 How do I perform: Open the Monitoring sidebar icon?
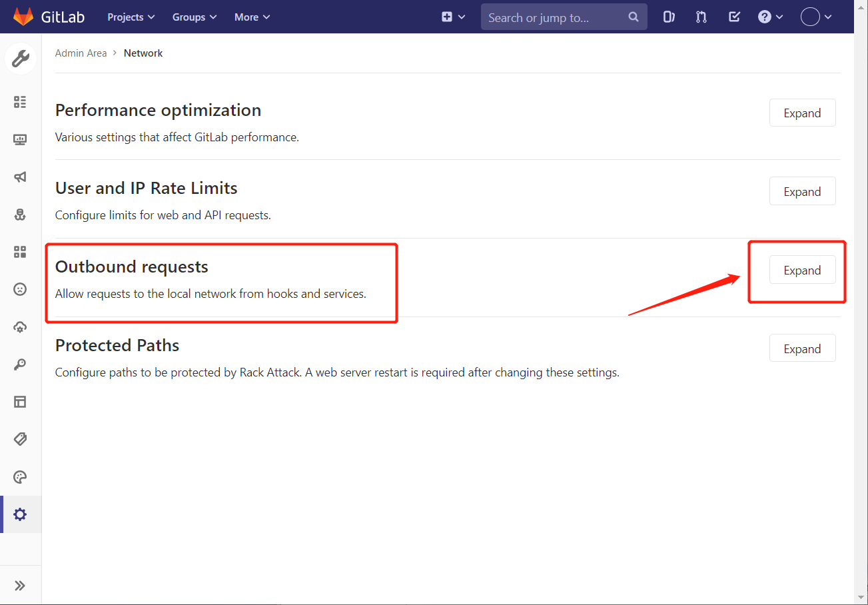(x=20, y=139)
